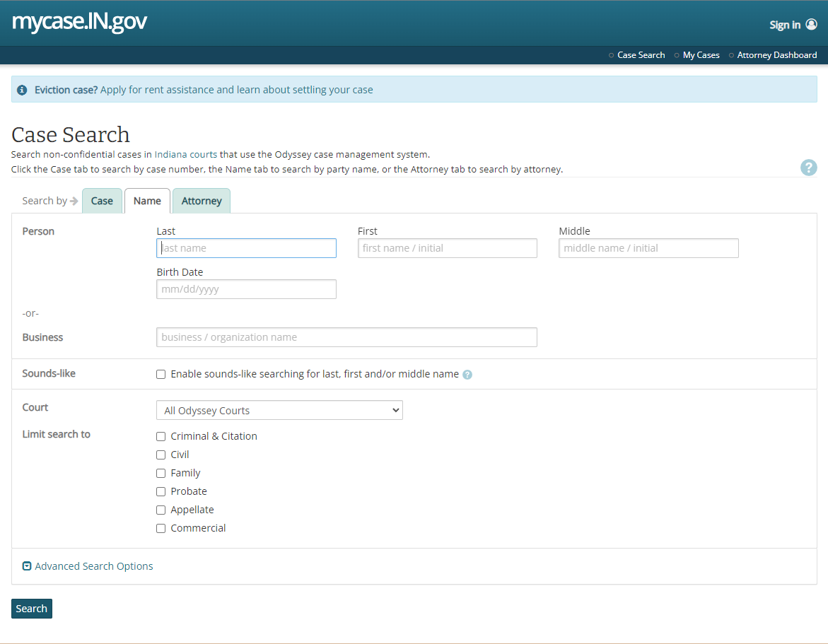Select the Probate checkbox

click(x=161, y=492)
